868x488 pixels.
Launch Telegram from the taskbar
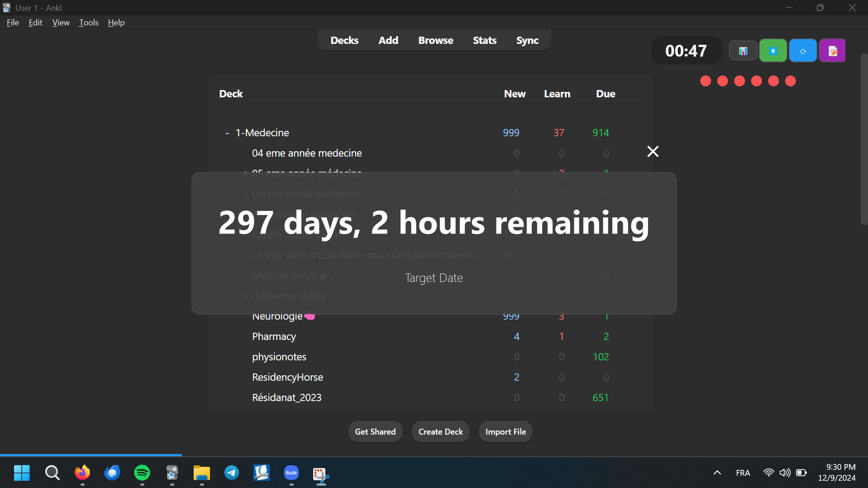232,473
